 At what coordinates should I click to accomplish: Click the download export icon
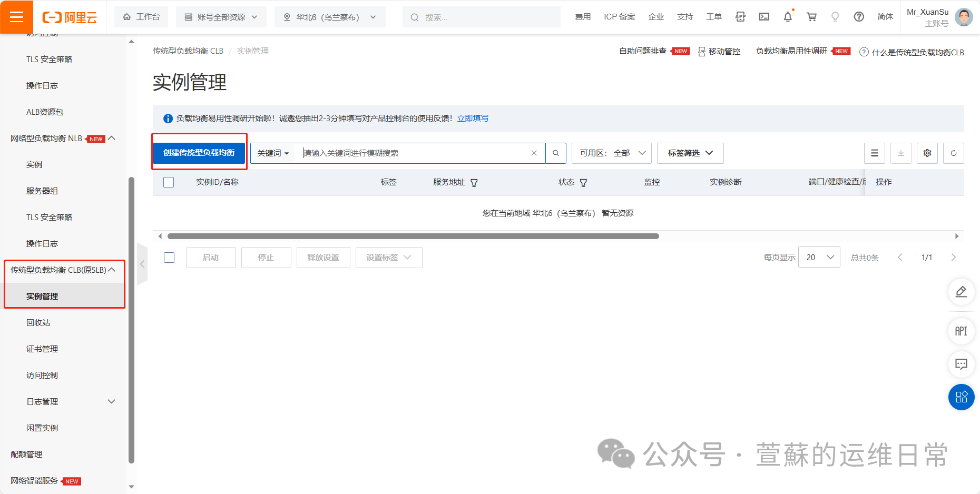coord(901,153)
